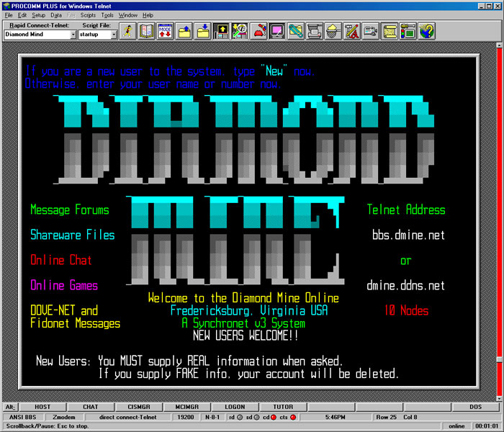Click the Diamond Mind connection name field
Image resolution: width=504 pixels, height=432 pixels.
(37, 35)
